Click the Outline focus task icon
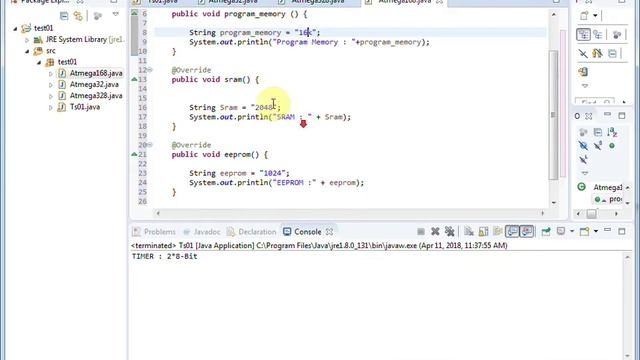Screen dimensions: 640x360 [583, 132]
